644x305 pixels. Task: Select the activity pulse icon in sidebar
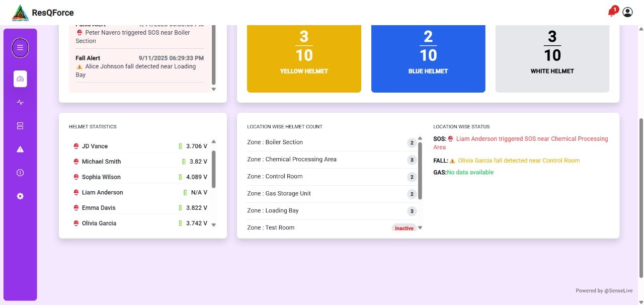[x=20, y=102]
